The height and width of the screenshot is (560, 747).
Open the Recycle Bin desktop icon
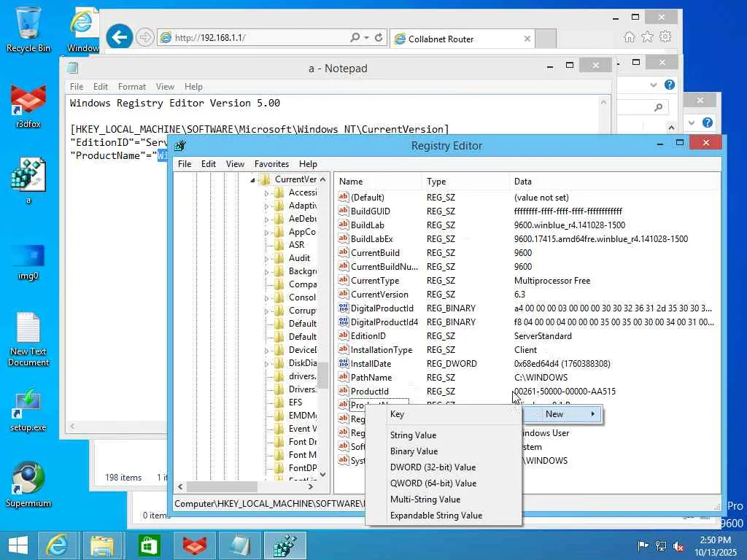[28, 29]
